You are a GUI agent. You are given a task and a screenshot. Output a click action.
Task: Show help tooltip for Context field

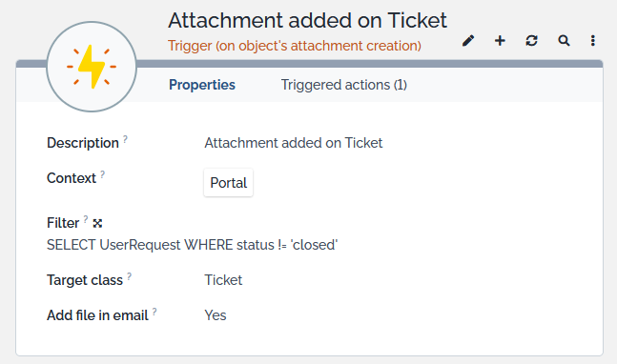pos(102,174)
